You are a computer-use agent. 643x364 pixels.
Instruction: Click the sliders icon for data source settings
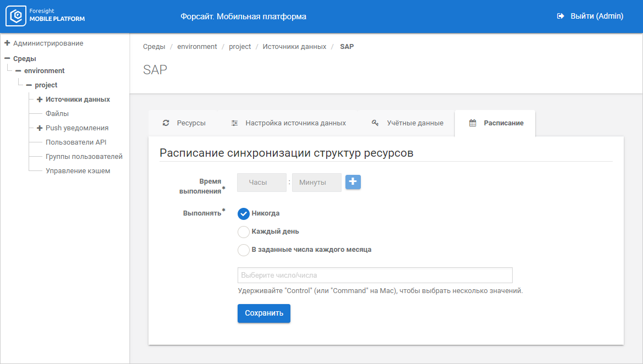tap(234, 123)
